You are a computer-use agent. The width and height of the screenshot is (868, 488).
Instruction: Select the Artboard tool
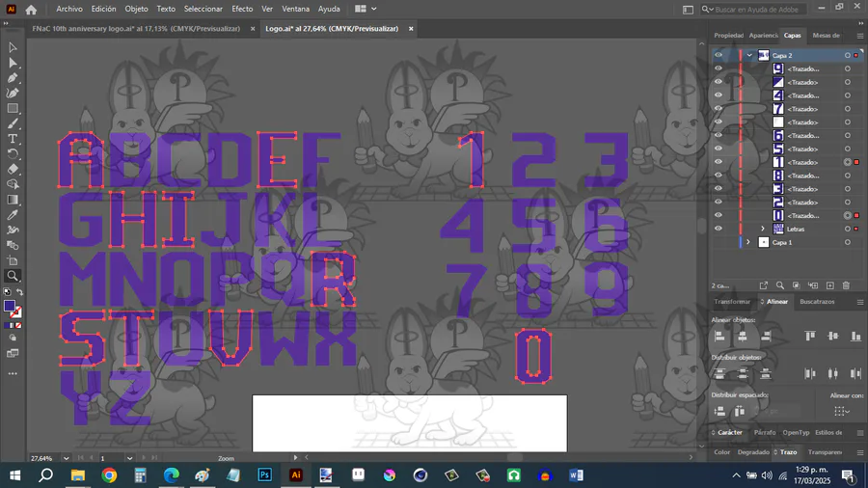click(13, 260)
